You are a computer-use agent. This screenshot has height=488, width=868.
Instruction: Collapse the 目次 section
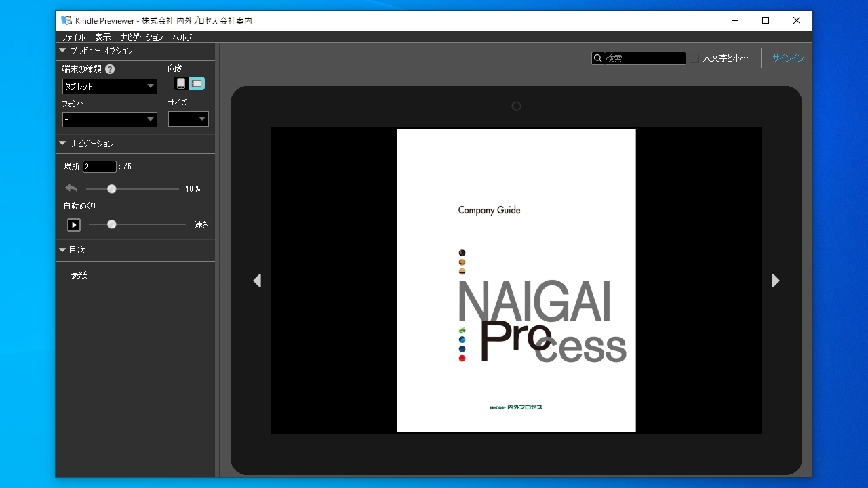pyautogui.click(x=62, y=250)
